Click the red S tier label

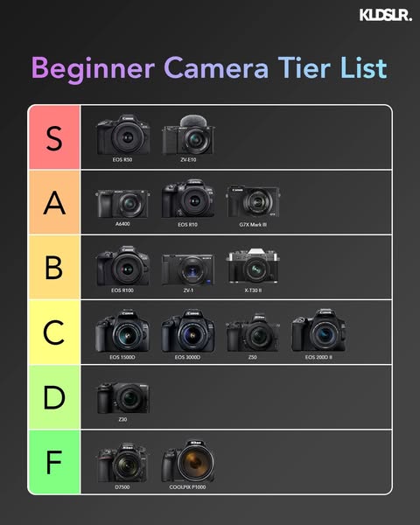pos(54,137)
